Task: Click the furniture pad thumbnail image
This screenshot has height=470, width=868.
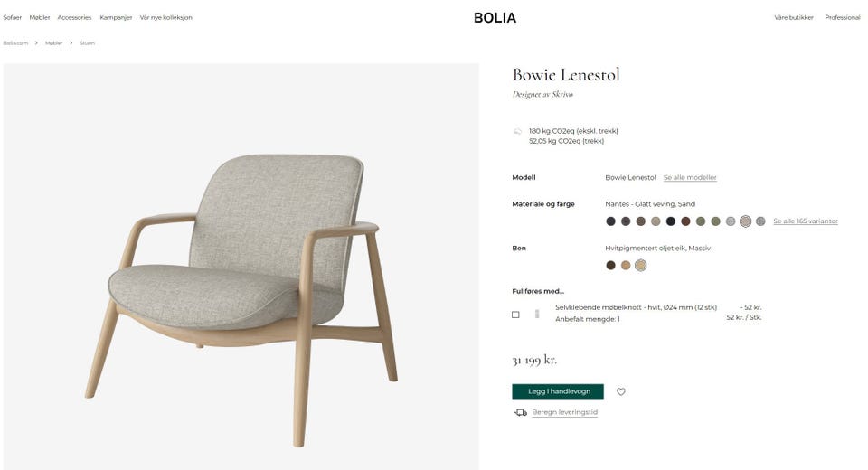Action: point(536,314)
